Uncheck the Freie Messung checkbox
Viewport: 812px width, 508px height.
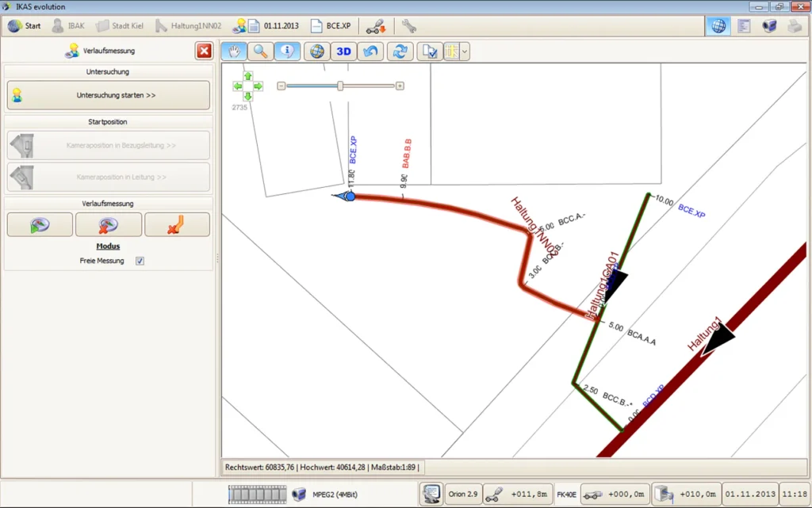coord(140,261)
